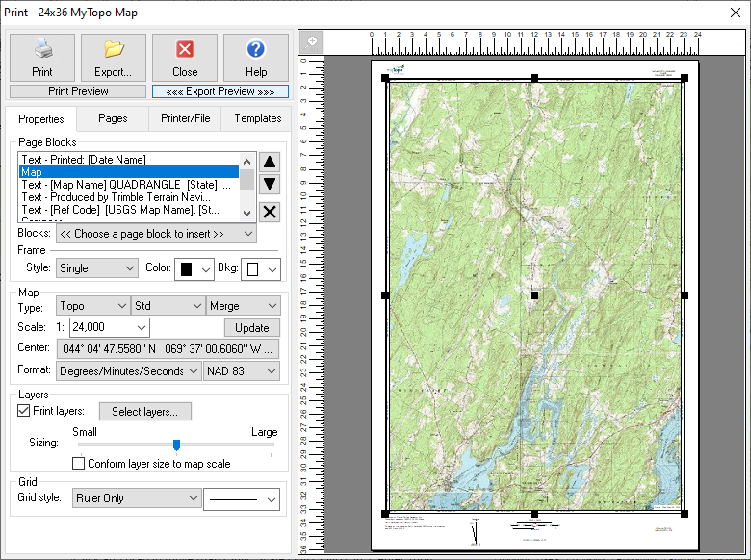Enable Conform layer size to map scale
This screenshot has height=560, width=751.
(79, 464)
